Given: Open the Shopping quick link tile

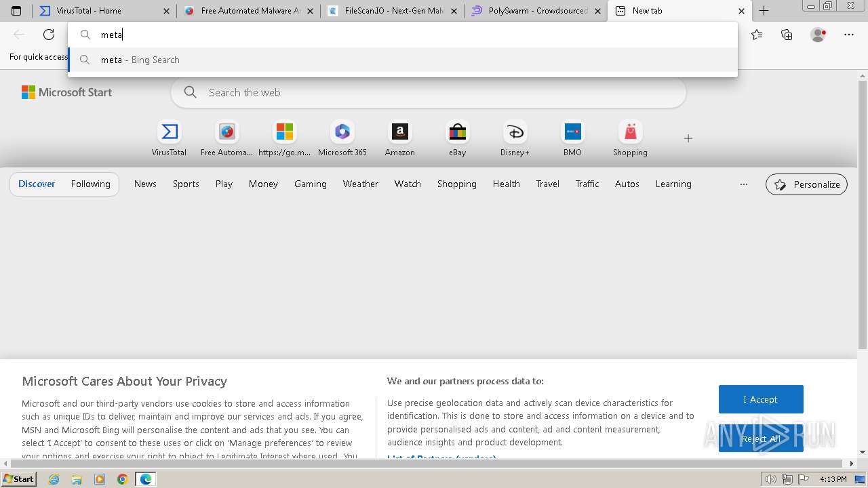Looking at the screenshot, I should 631,139.
